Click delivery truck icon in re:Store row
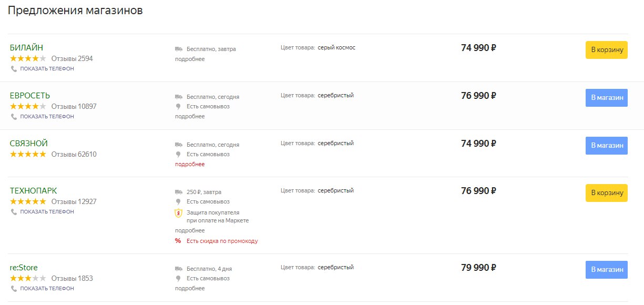Screen dimensions: 644x305 coord(179,269)
